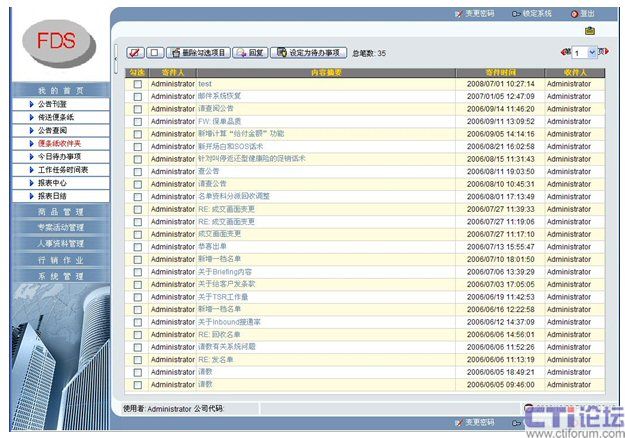Click 设定为待办事项 toolbar button
Screen dimensions: 625x438
click(x=309, y=52)
